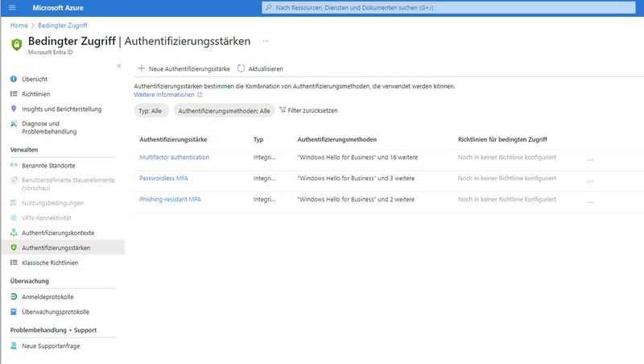Image resolution: width=644 pixels, height=364 pixels.
Task: Click the Authentifizierungsstärken sidebar shield icon
Action: pos(14,247)
